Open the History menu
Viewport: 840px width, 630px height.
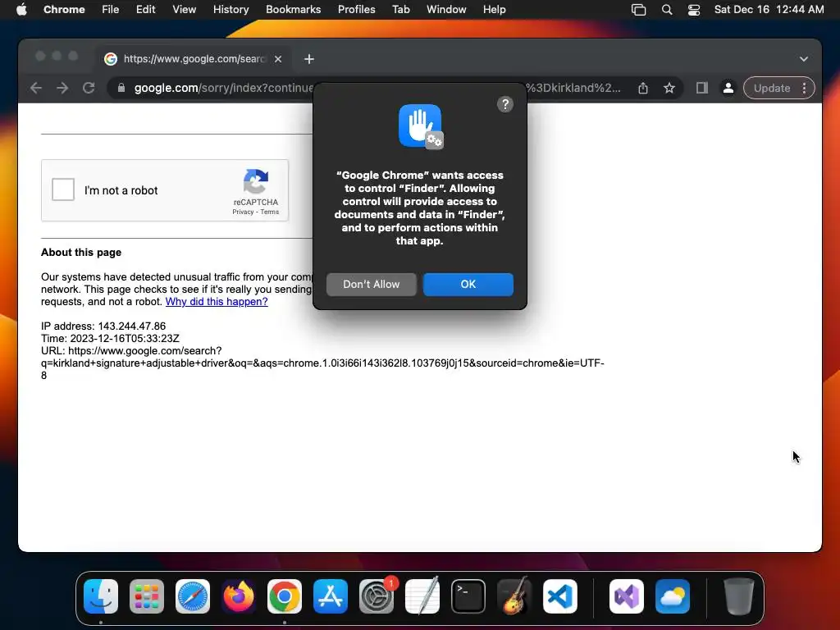point(231,9)
